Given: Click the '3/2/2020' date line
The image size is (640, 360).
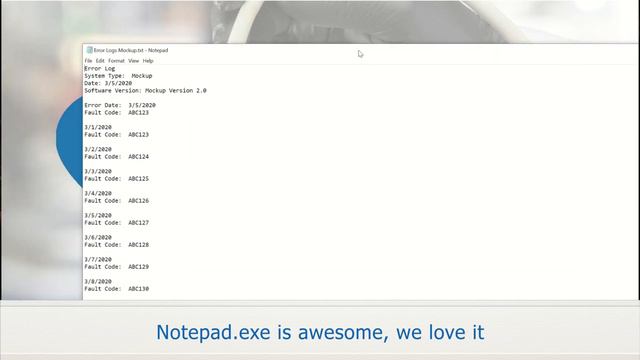Looking at the screenshot, I should click(98, 149).
